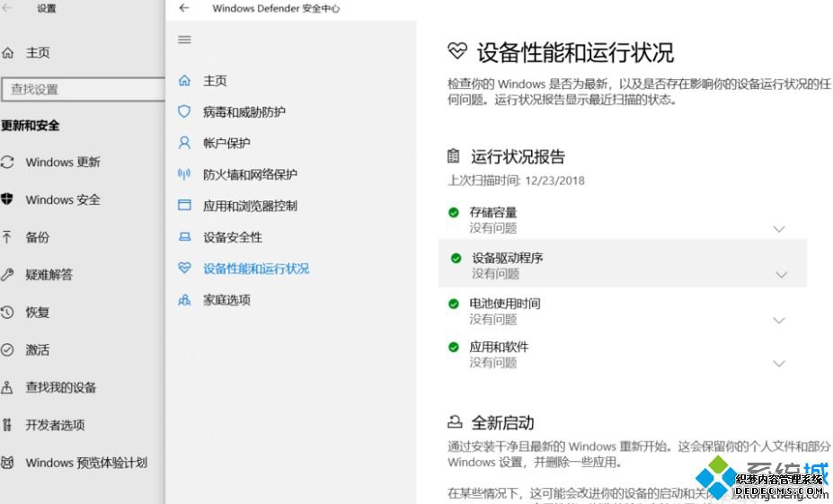The height and width of the screenshot is (504, 833).
Task: Open 病毒和威胁防护 section
Action: [244, 112]
